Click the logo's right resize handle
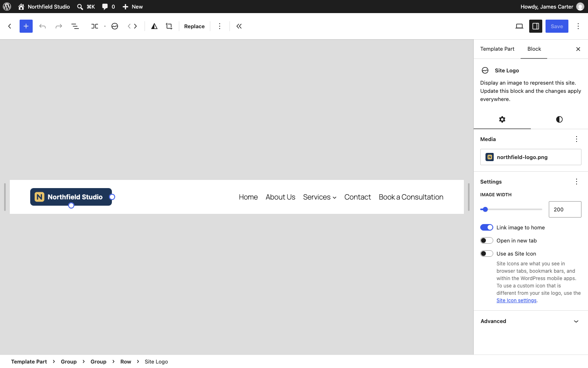Image resolution: width=588 pixels, height=368 pixels. [112, 197]
